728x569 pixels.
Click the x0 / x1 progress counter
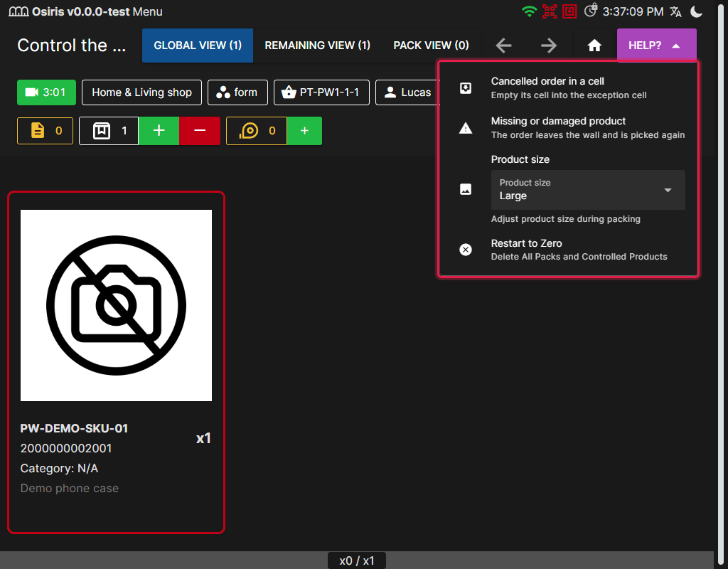pos(357,560)
